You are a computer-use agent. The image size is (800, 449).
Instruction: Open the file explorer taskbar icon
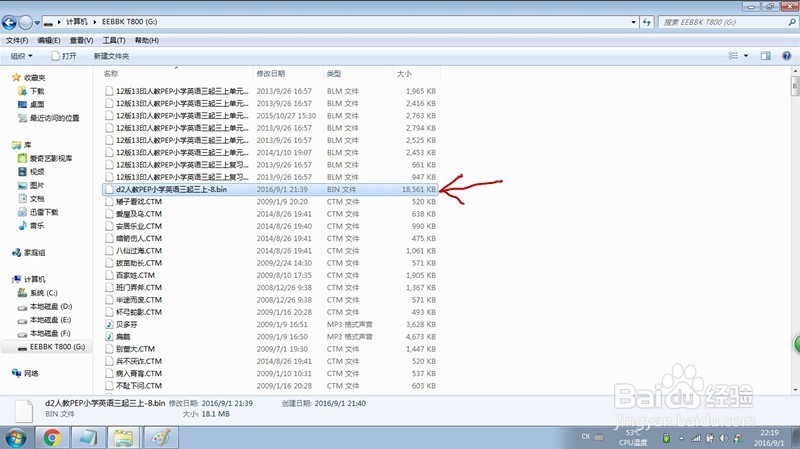[x=124, y=438]
